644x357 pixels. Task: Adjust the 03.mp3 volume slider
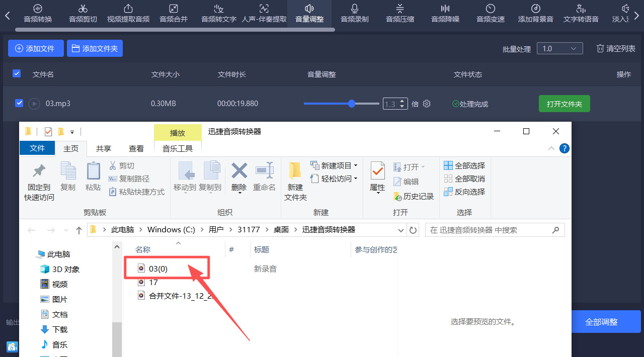(x=342, y=104)
